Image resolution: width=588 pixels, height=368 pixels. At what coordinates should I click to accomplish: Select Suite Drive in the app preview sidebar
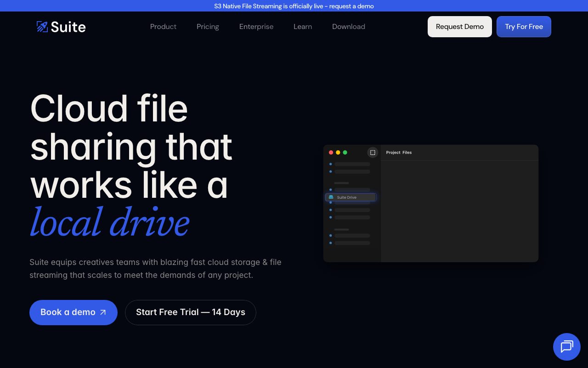tap(351, 197)
